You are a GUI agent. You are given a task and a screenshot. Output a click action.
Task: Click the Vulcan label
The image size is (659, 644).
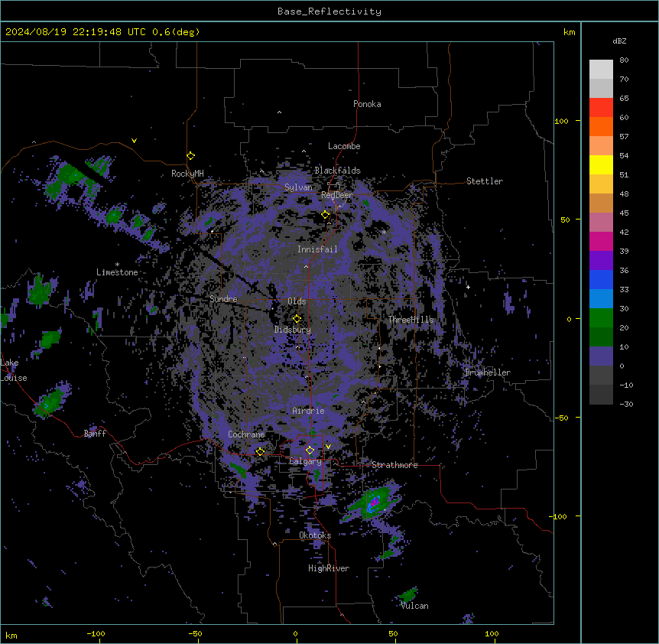point(415,606)
